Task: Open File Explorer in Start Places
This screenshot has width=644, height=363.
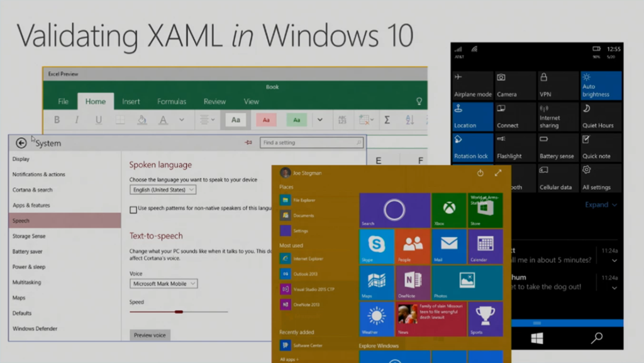Action: tap(304, 200)
